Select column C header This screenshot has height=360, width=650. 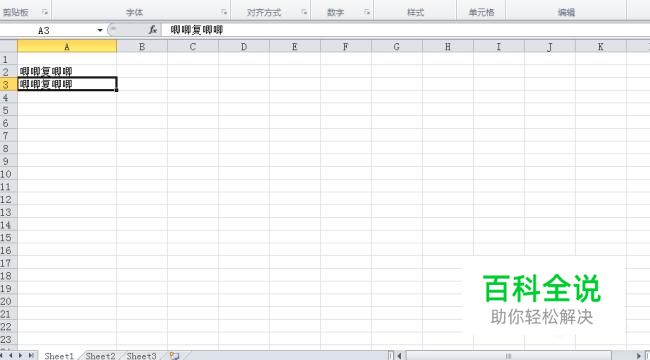tap(193, 46)
